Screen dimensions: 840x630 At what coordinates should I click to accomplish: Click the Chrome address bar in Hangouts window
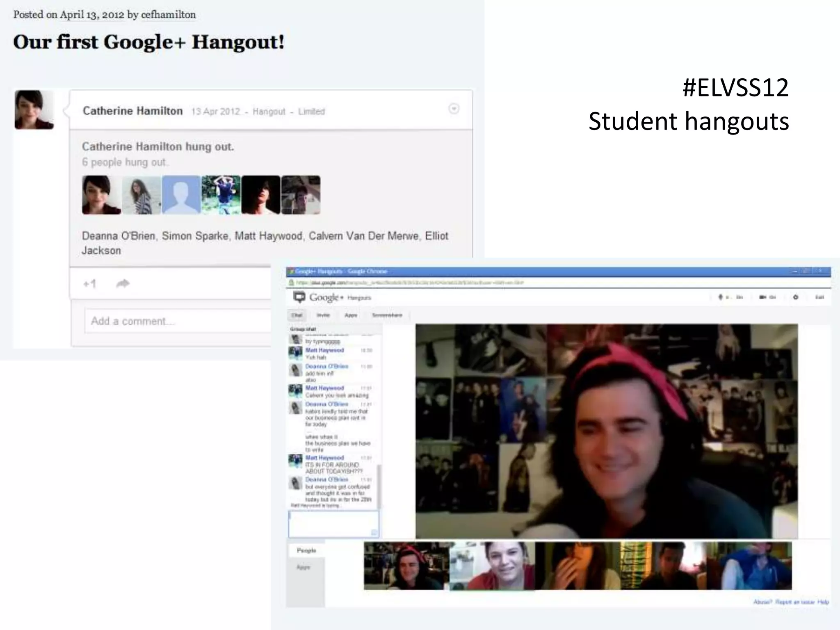pos(558,283)
